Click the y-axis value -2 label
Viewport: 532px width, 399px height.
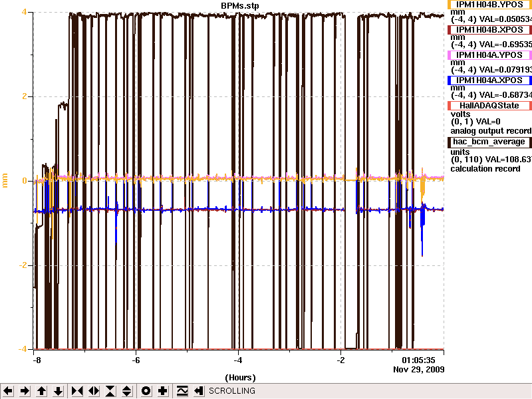click(23, 265)
